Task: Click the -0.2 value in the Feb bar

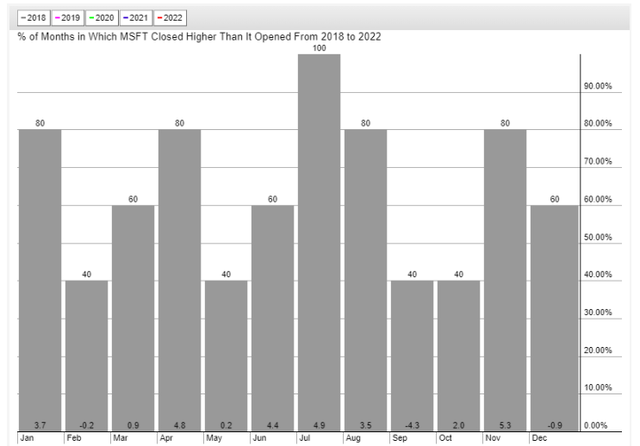Action: coord(87,425)
